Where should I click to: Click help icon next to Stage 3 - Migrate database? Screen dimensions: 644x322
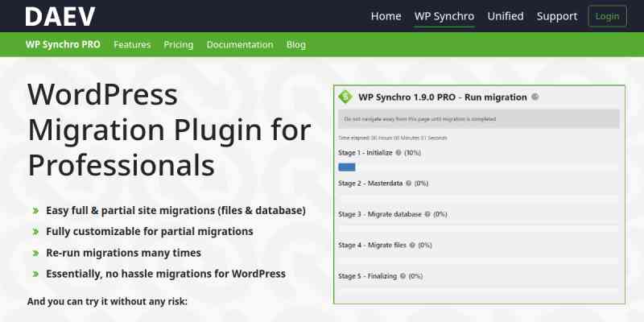(x=427, y=214)
